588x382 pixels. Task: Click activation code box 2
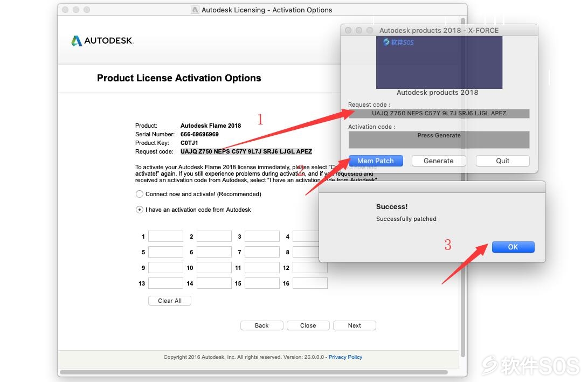214,236
